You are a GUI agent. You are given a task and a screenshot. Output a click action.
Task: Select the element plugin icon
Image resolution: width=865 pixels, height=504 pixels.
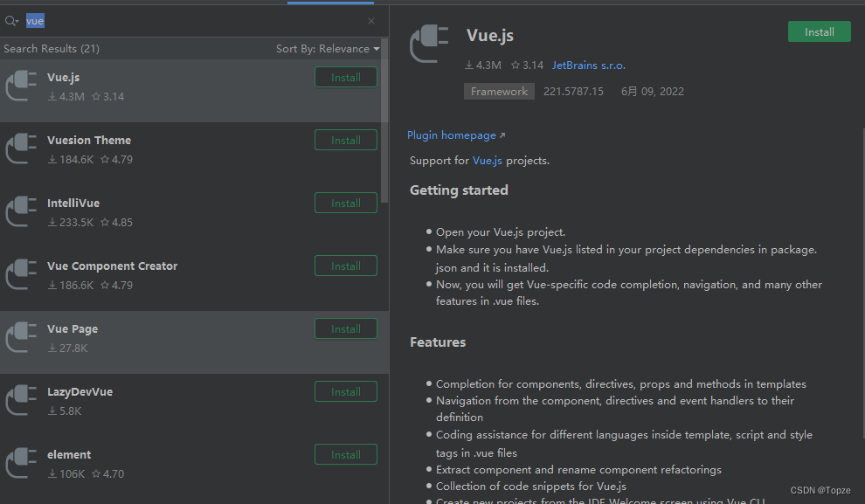(21, 463)
